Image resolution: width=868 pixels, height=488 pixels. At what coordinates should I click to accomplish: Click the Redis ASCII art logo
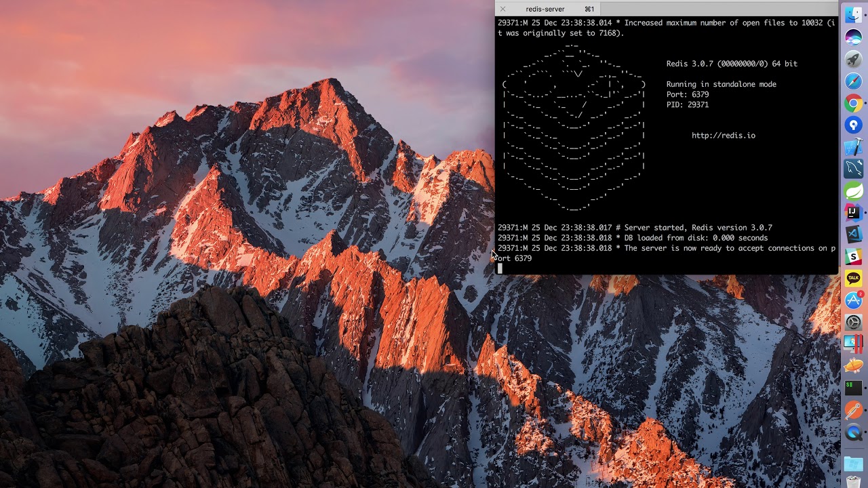point(574,127)
